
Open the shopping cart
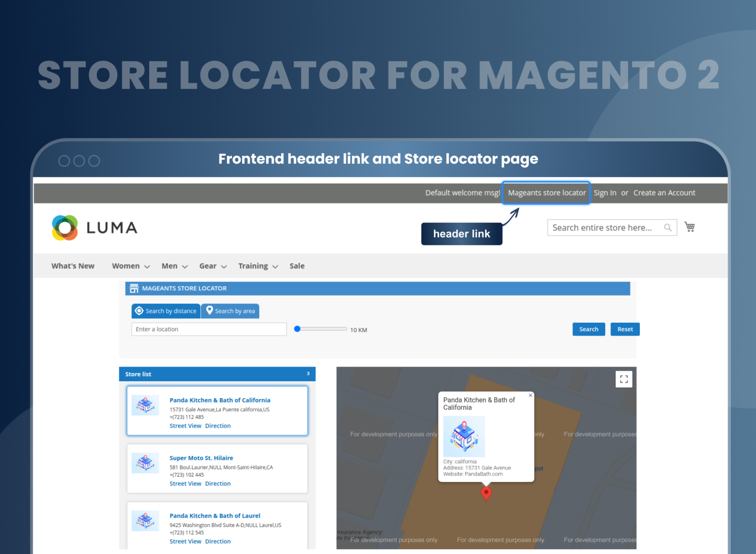690,227
